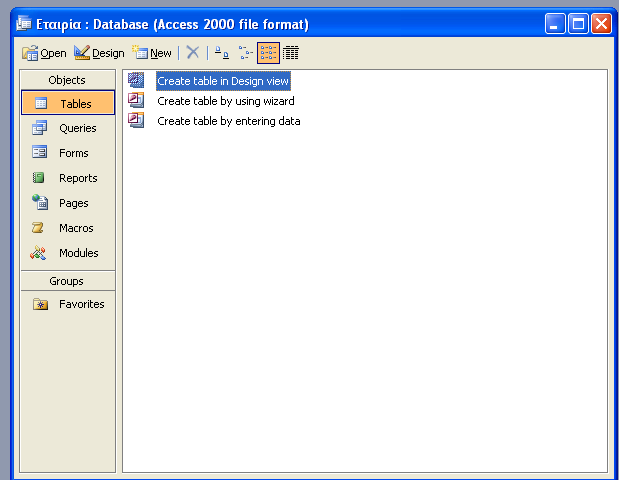Select Queries in Objects bar

[68, 128]
